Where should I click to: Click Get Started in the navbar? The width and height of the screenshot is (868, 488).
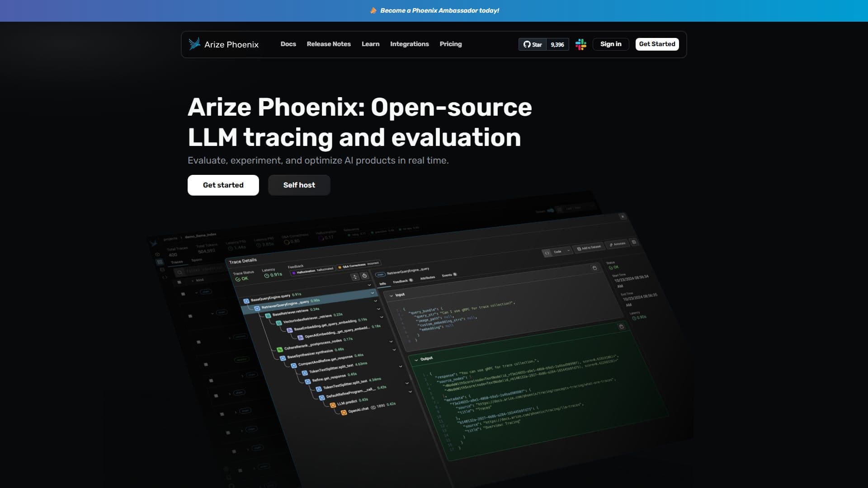coord(657,44)
